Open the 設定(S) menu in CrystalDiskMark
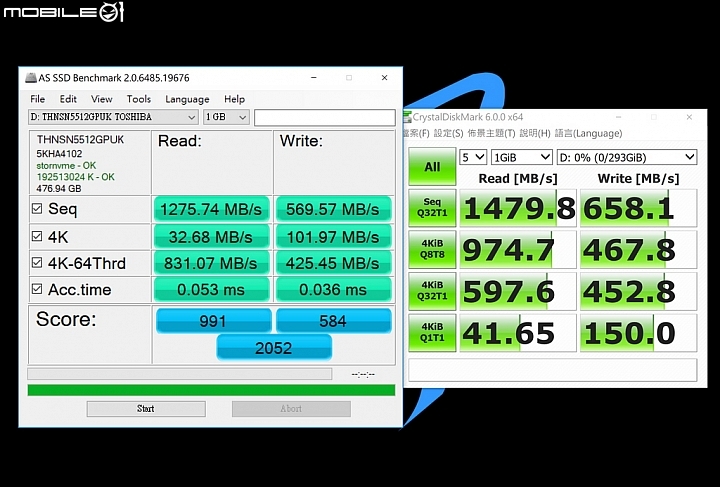 click(x=448, y=134)
